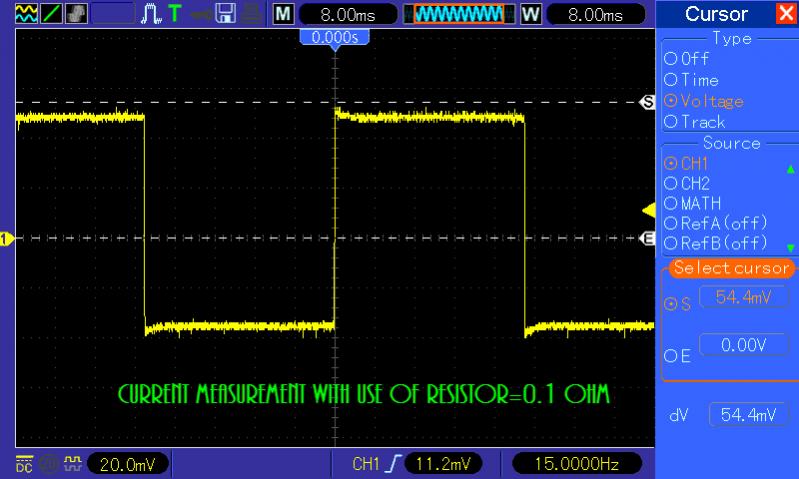Click the probe attenuation icon

(x=72, y=464)
